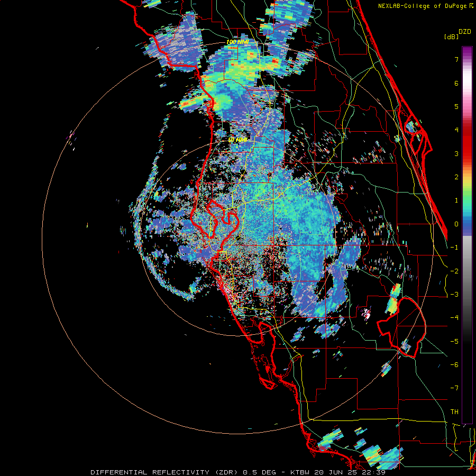Click the 50 NMI range ring label

point(237,140)
